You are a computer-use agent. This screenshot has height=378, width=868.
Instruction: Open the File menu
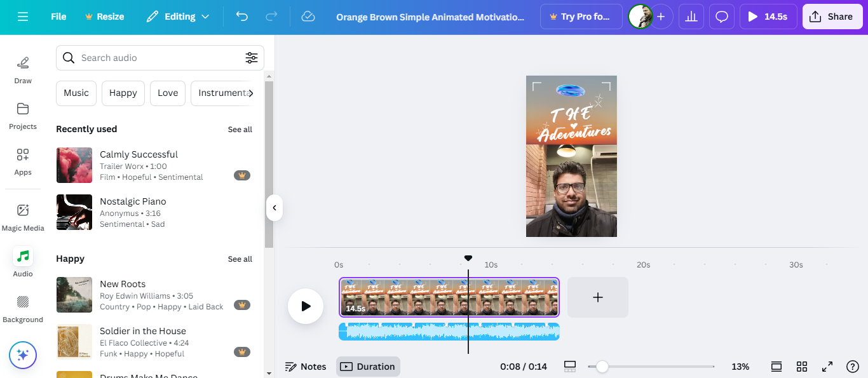coord(58,17)
